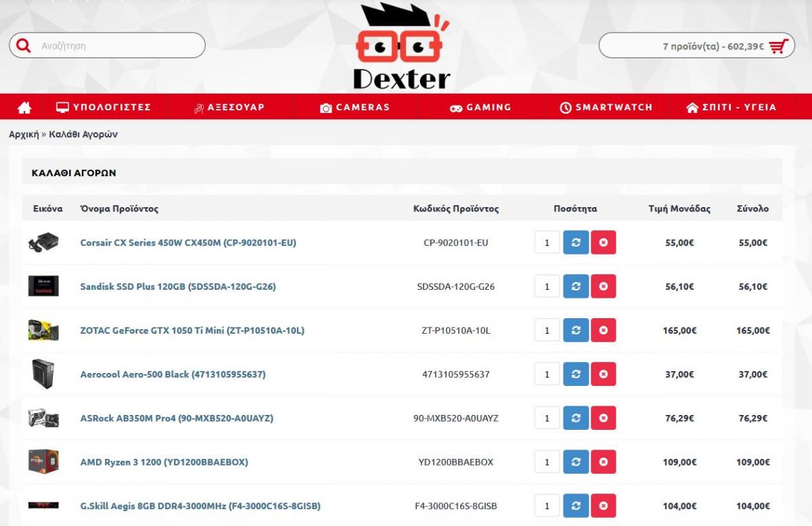Refresh quantity for ZOTAC GeForce GTX 1050 Ti
The width and height of the screenshot is (812, 526).
pyautogui.click(x=576, y=330)
